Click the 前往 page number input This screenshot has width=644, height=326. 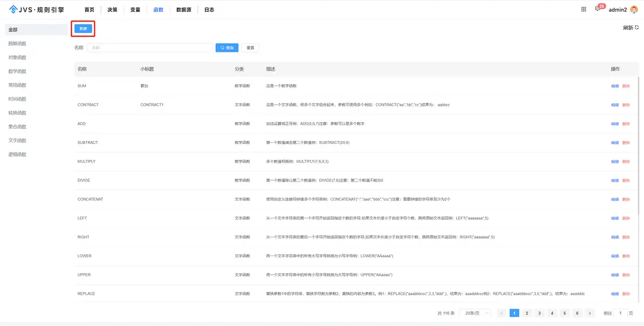[x=620, y=313]
